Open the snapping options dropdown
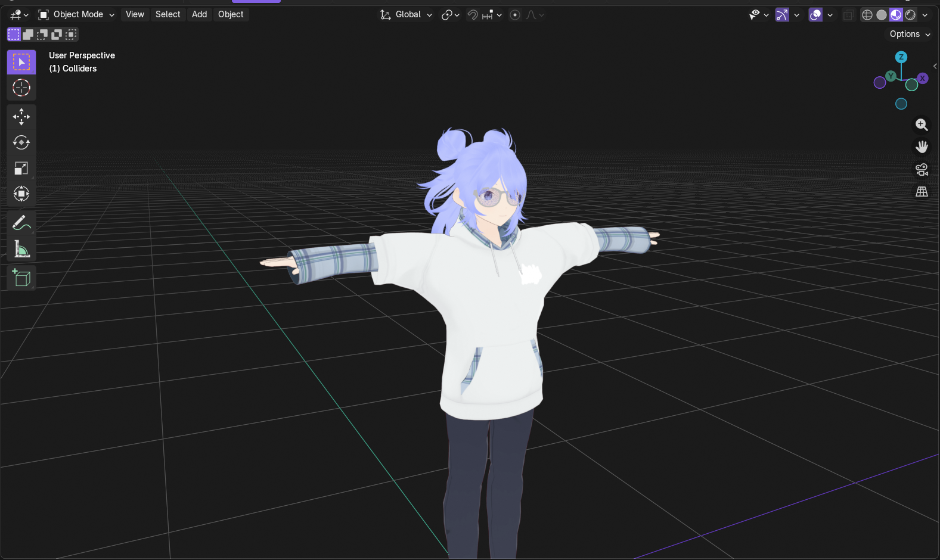The image size is (940, 560). (492, 15)
